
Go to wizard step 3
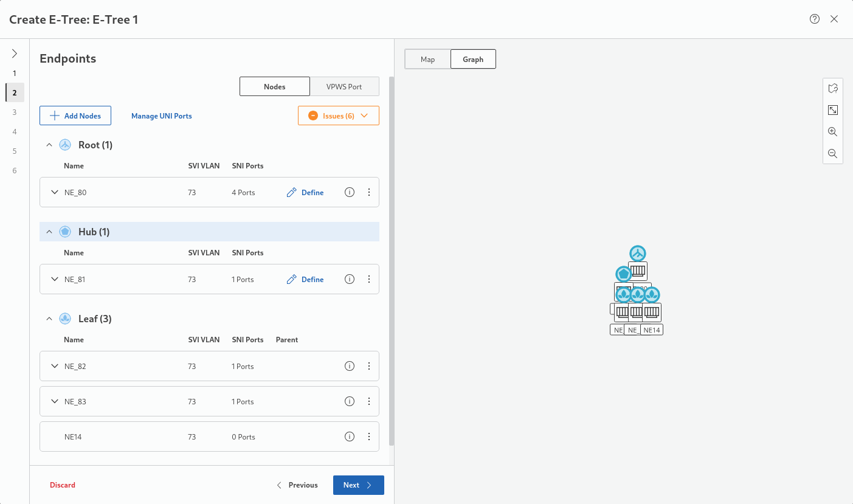click(x=15, y=112)
